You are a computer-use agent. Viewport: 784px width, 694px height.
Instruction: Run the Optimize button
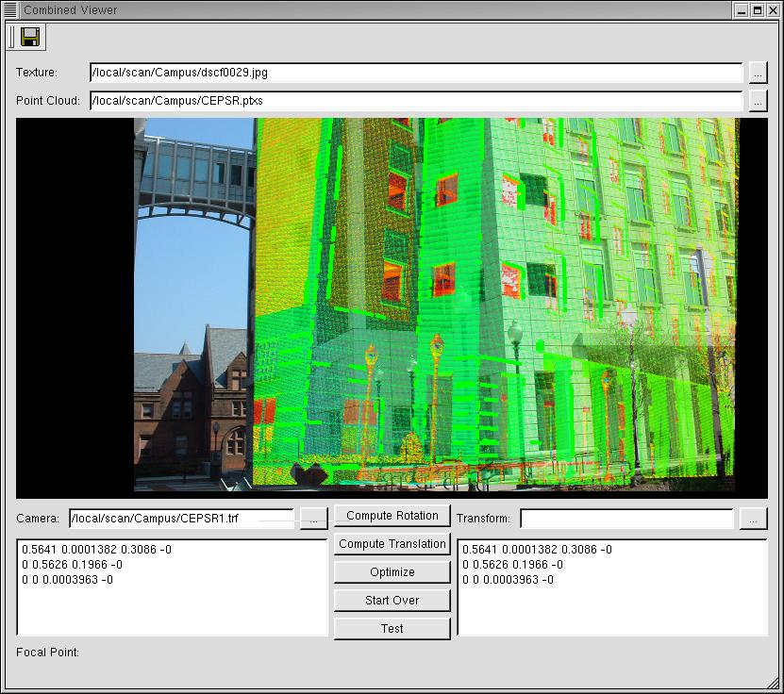click(392, 572)
